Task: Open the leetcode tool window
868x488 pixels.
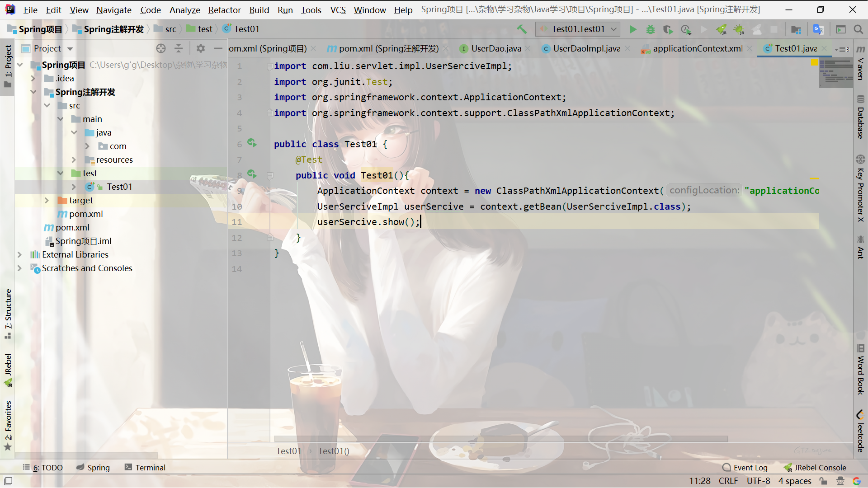Action: [860, 431]
